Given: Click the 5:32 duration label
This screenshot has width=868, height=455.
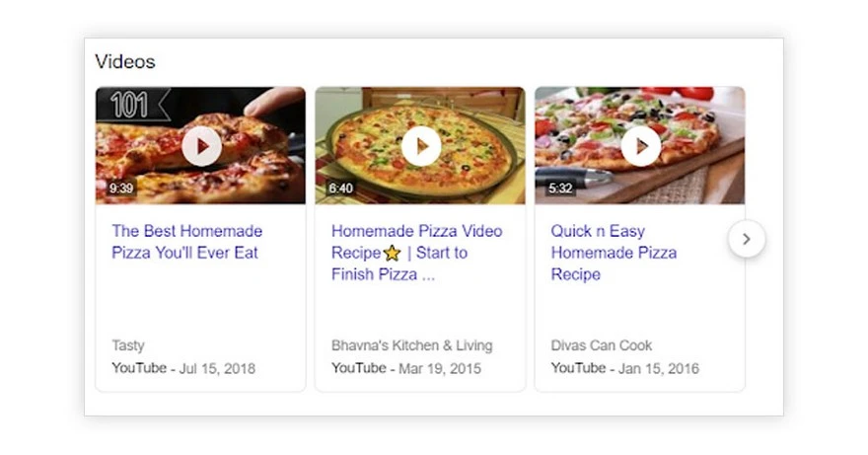Looking at the screenshot, I should click(560, 188).
